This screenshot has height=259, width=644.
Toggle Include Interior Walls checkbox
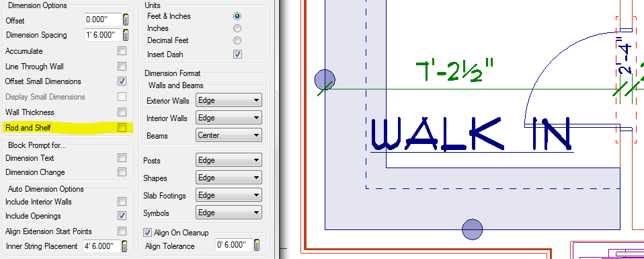(x=122, y=201)
